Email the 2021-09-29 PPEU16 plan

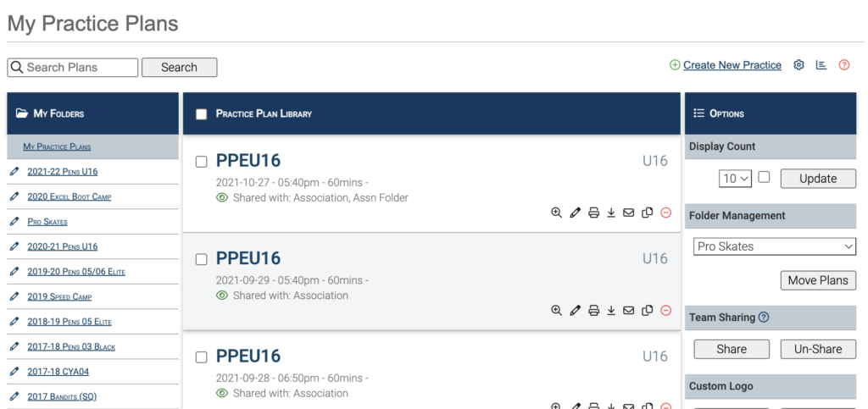[x=628, y=311]
